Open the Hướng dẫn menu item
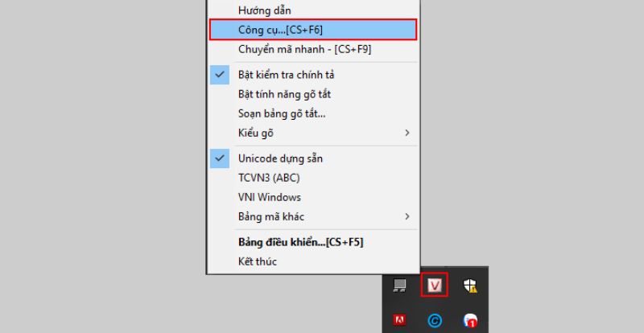Viewport: 644px width, 333px height. 313,10
